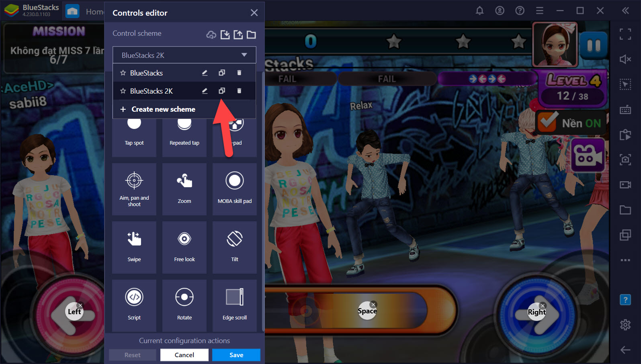
Task: Choose the Rotate control
Action: [184, 306]
